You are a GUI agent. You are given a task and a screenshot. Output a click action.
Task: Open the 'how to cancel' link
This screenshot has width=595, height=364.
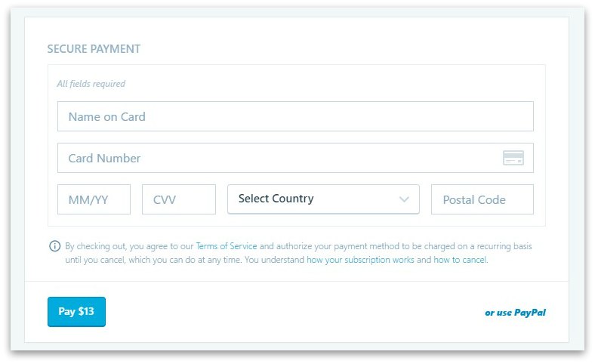pos(460,260)
